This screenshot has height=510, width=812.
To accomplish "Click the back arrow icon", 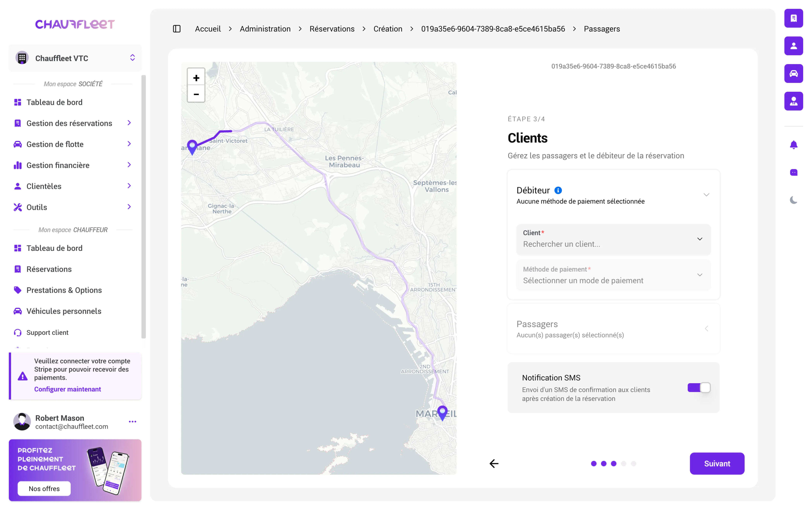I will 494,464.
